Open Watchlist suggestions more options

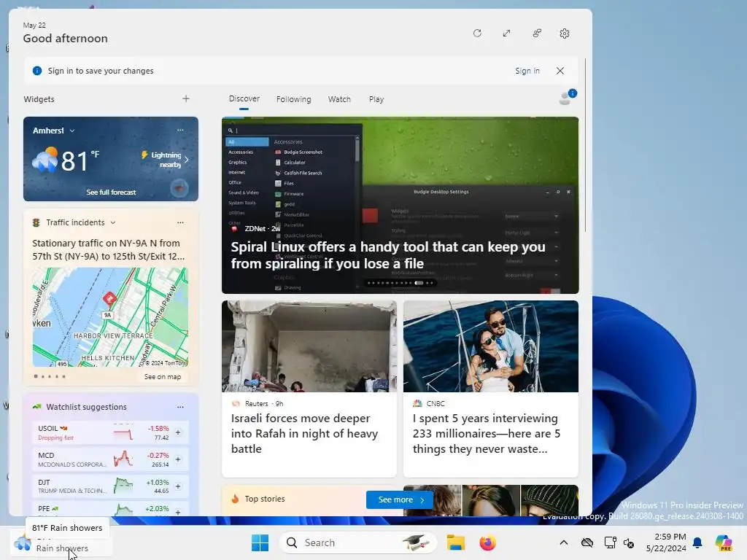(x=180, y=407)
